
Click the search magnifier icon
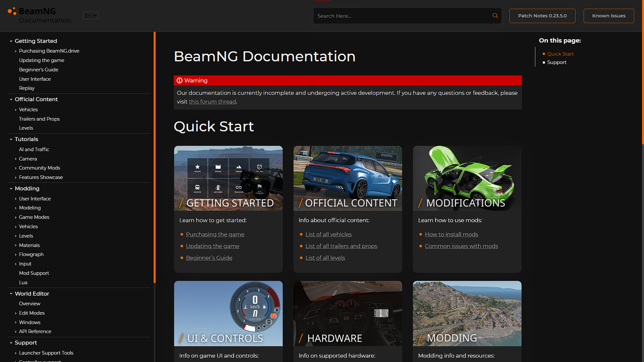(495, 16)
